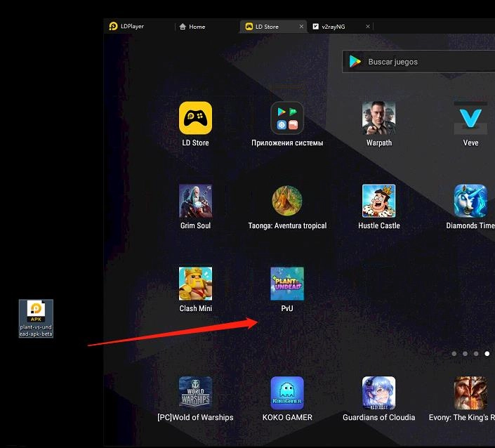
Task: Go to third home screen page dot
Action: pos(476,354)
